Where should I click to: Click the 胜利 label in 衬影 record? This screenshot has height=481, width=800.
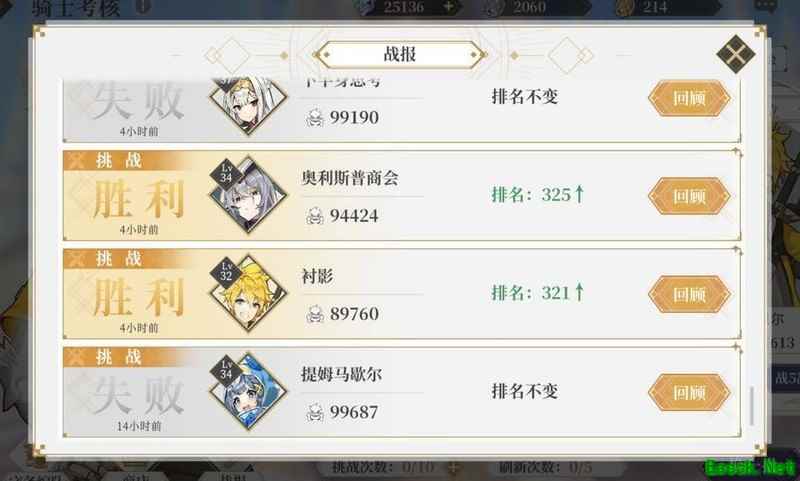click(139, 297)
